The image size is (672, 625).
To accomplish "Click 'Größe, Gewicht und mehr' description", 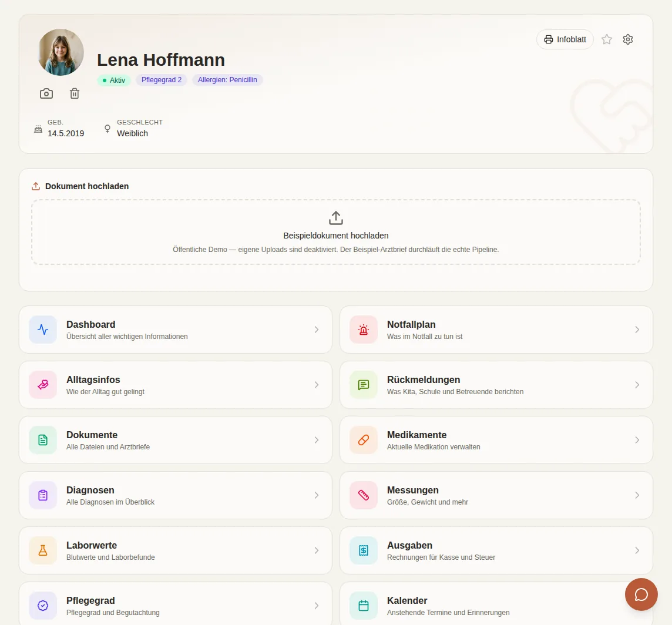I will click(x=427, y=502).
